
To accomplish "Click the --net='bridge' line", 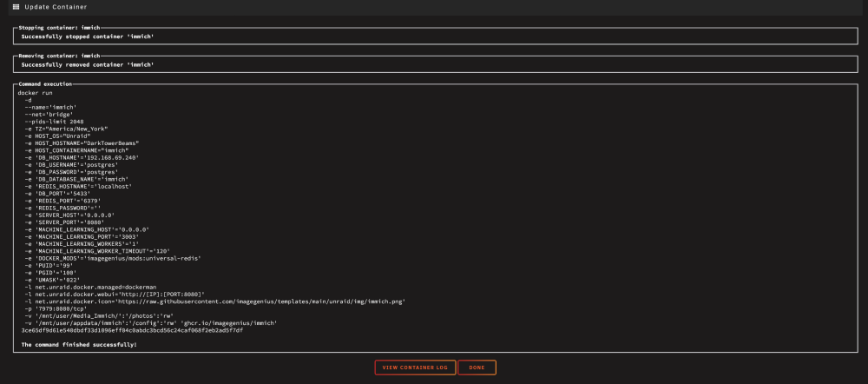I will click(49, 115).
